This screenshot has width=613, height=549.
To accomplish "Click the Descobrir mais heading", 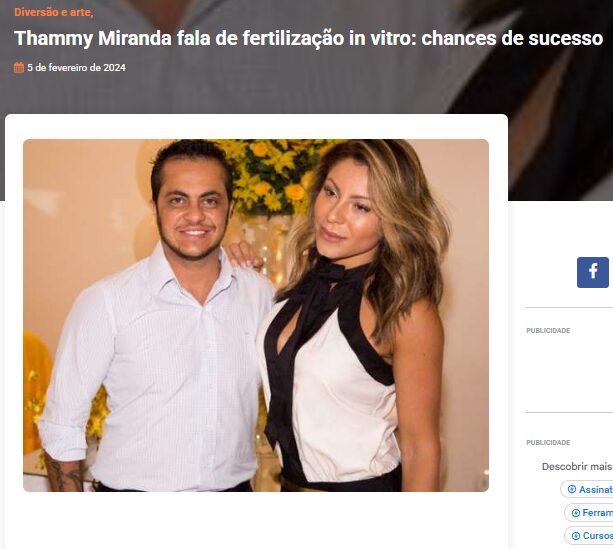I will pos(577,466).
